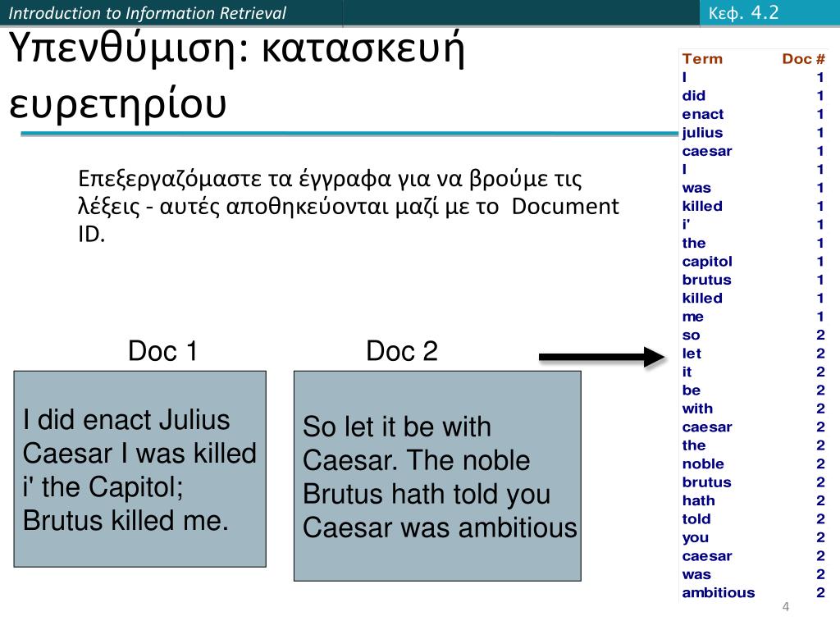
Task: Click the term 'did' in the table
Action: pyautogui.click(x=694, y=96)
